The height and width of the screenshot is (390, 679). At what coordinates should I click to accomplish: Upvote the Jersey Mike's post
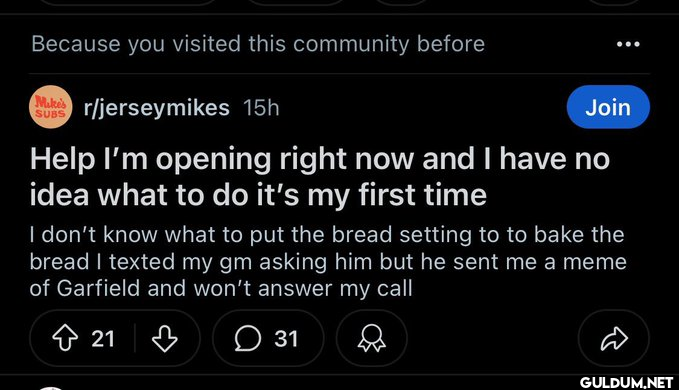pyautogui.click(x=65, y=338)
